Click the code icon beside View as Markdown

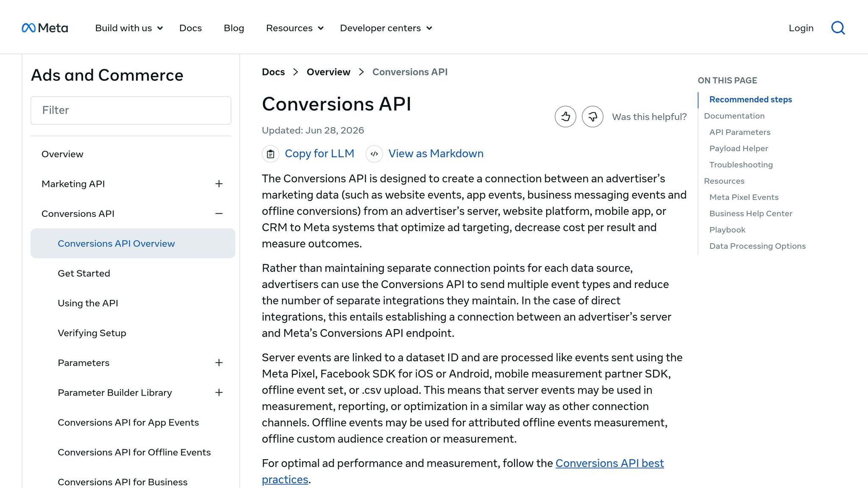point(374,154)
